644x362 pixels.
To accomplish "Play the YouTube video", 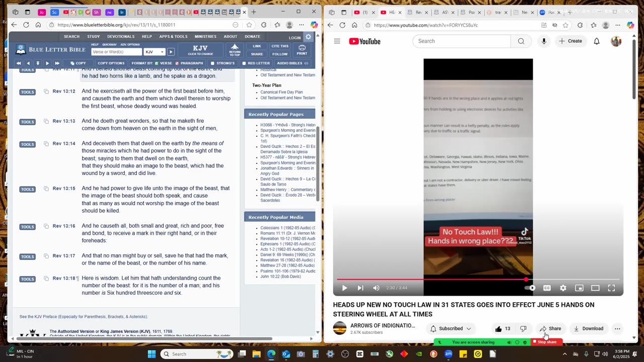I will tap(345, 288).
